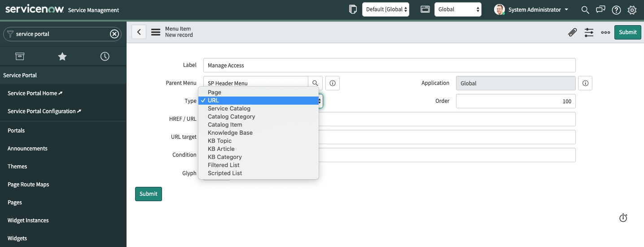Open Widgets module
Screen dimensions: 644x247
pos(17,238)
